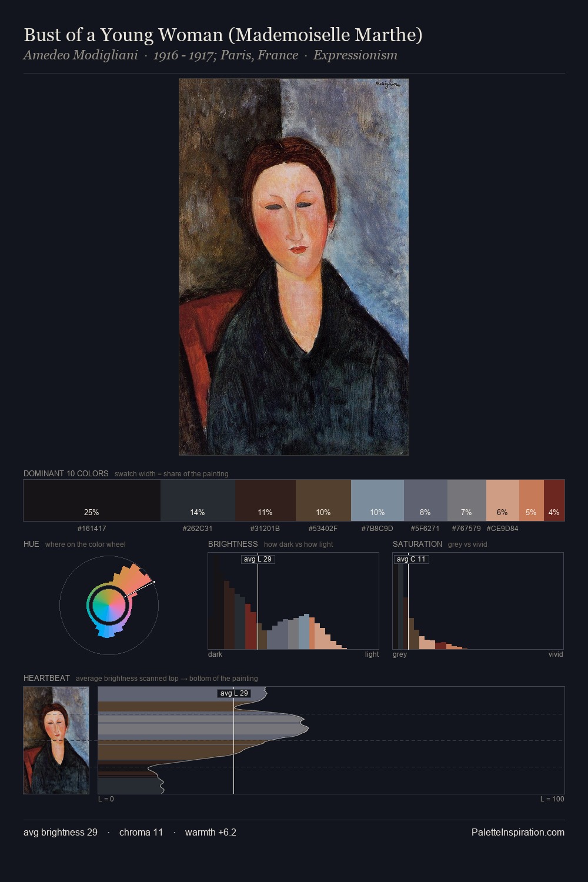Click the 'HEARTBEAT' section heading
This screenshot has height=882, width=588.
(x=46, y=678)
